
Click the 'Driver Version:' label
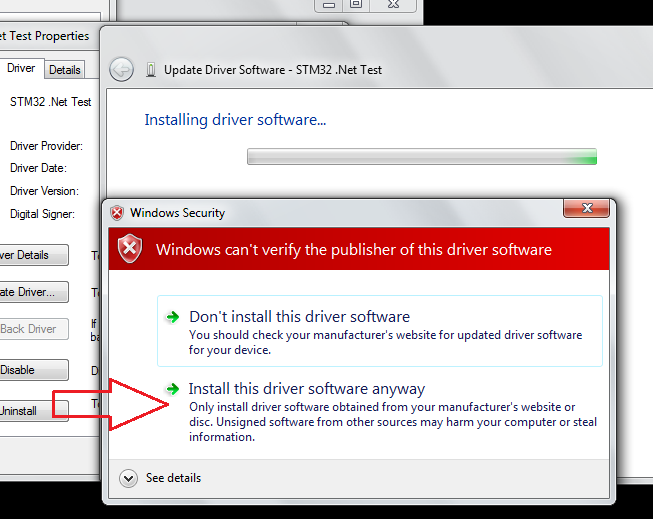[x=44, y=191]
